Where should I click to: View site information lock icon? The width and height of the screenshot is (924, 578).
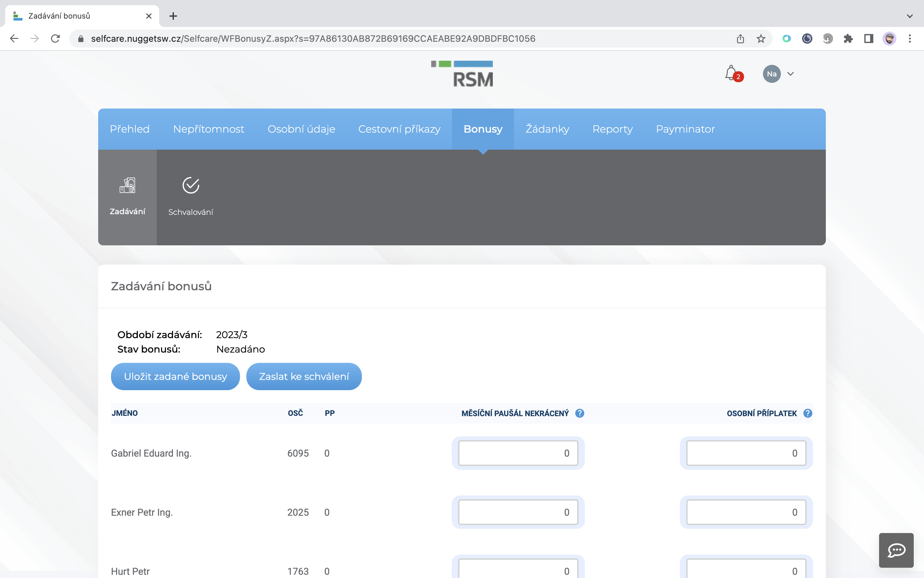[x=81, y=39]
